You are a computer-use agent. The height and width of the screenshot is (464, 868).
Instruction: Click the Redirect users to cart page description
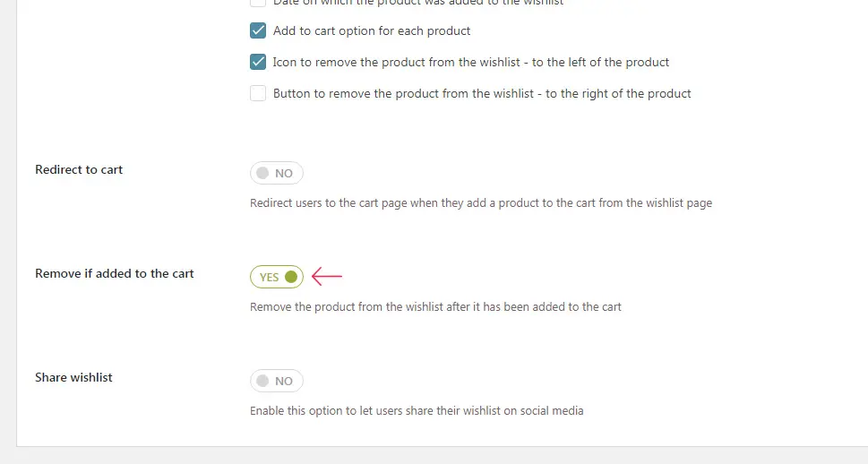pos(480,202)
